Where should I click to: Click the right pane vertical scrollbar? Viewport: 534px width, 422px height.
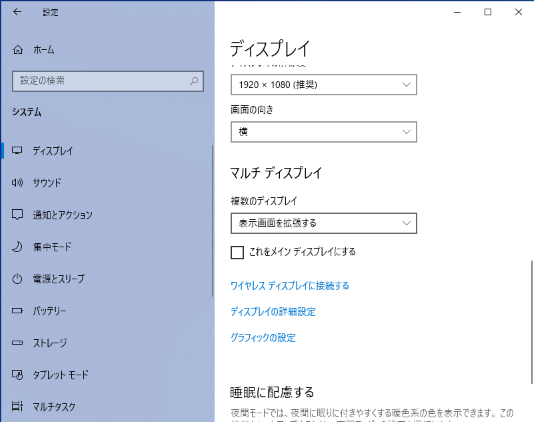(531, 322)
